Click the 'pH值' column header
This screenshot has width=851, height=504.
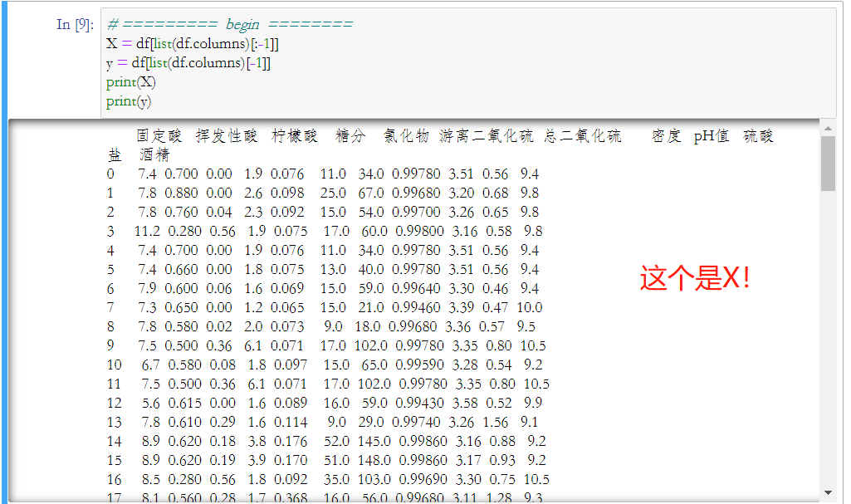tap(711, 135)
